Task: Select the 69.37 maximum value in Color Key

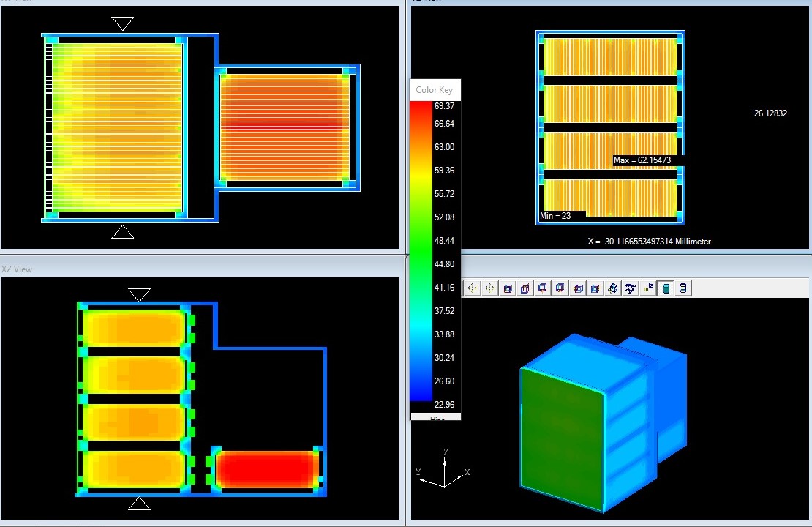Action: point(444,105)
